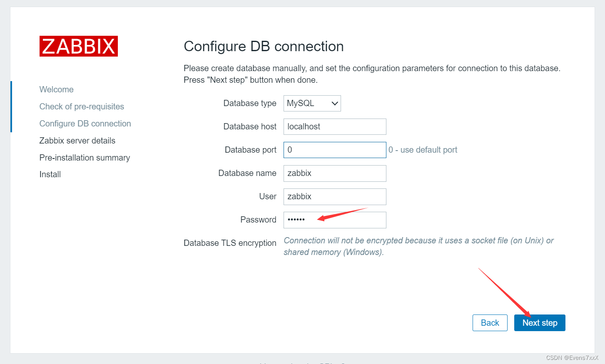Click the Database type dropdown arrow

click(x=334, y=103)
